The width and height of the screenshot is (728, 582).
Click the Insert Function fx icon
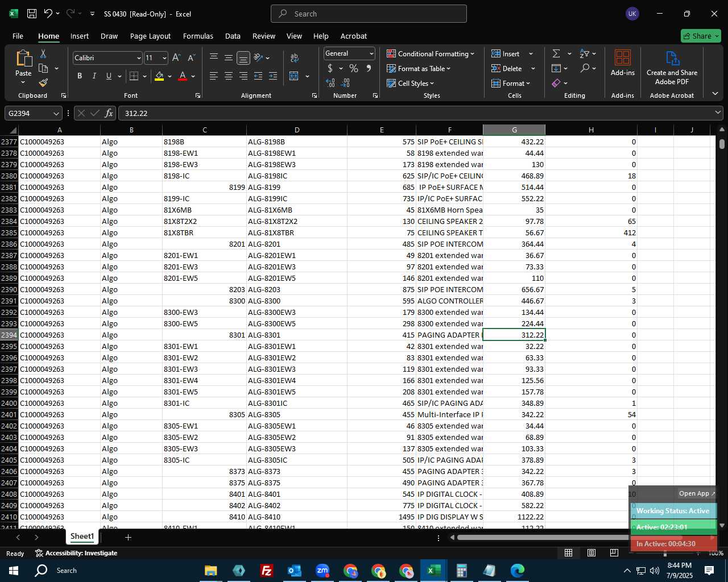(x=109, y=113)
